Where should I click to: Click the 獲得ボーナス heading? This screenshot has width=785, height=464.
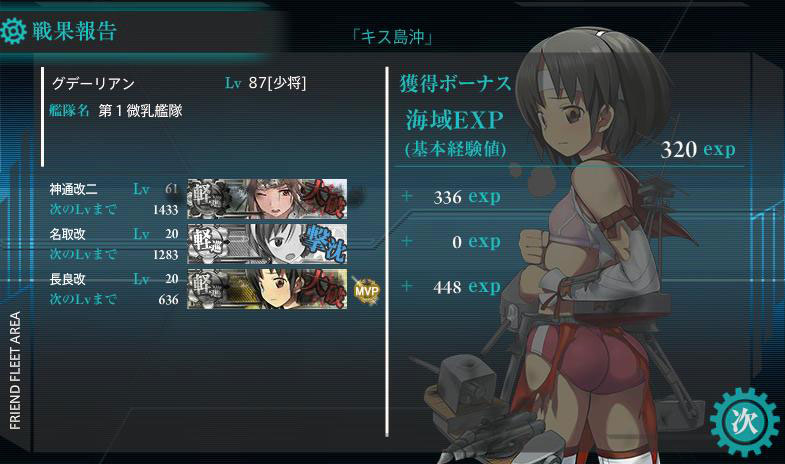pyautogui.click(x=455, y=84)
